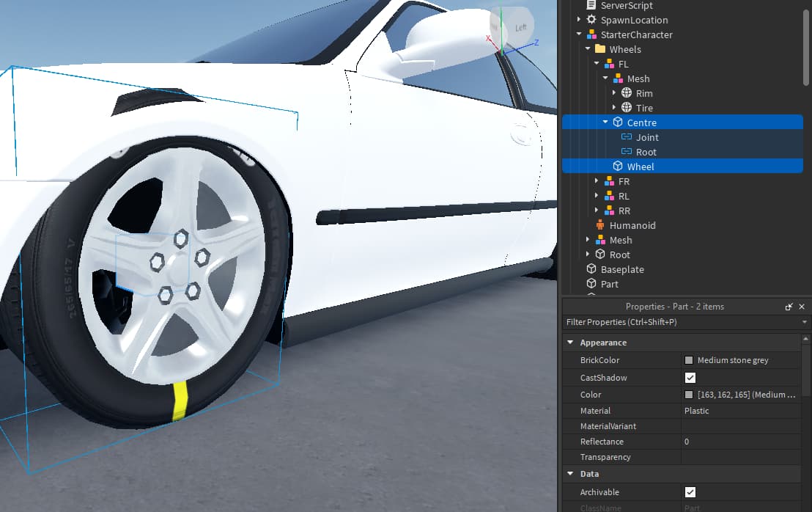The width and height of the screenshot is (812, 512).
Task: Pin the Properties panel
Action: click(789, 306)
